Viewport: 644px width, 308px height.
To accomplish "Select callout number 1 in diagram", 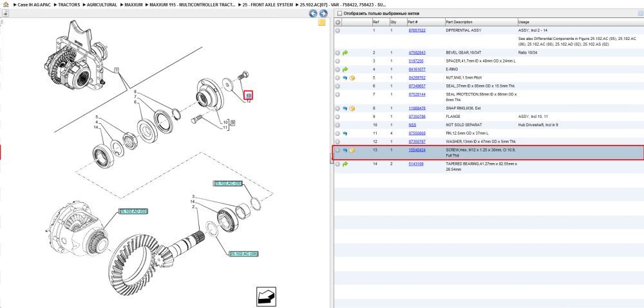I will click(x=117, y=71).
